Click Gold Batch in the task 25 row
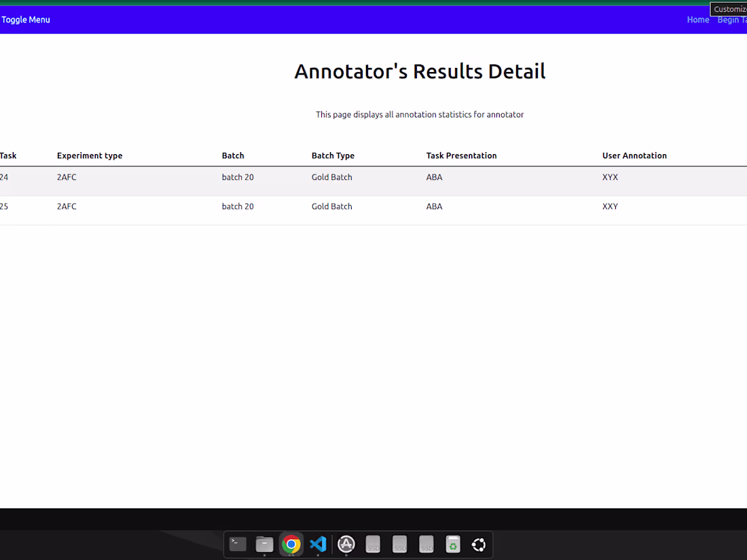 coord(331,206)
